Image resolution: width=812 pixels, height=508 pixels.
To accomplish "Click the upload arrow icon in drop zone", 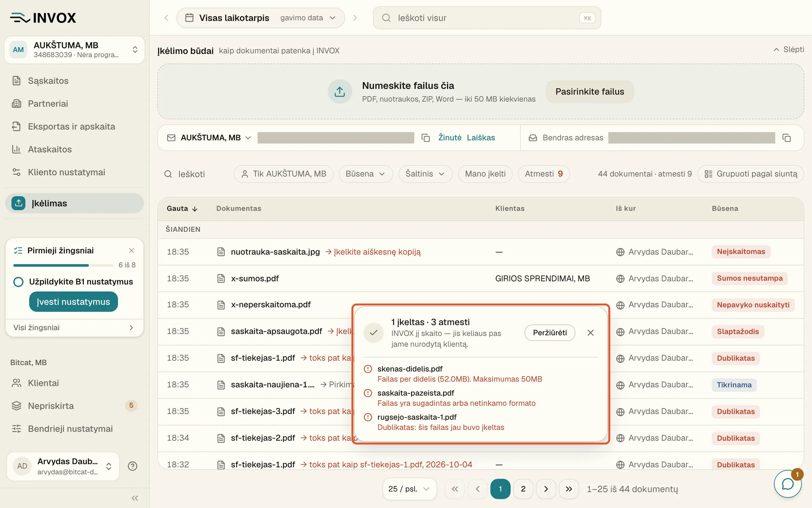I will 340,91.
